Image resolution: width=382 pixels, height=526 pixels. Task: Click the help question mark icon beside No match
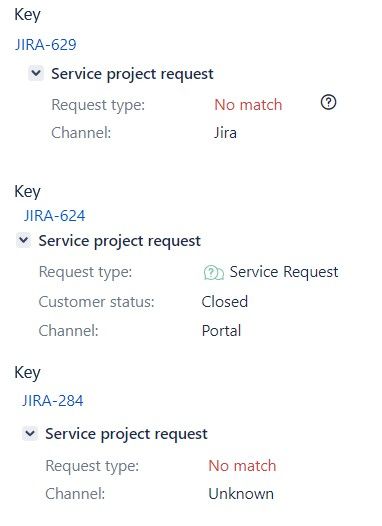tap(328, 102)
